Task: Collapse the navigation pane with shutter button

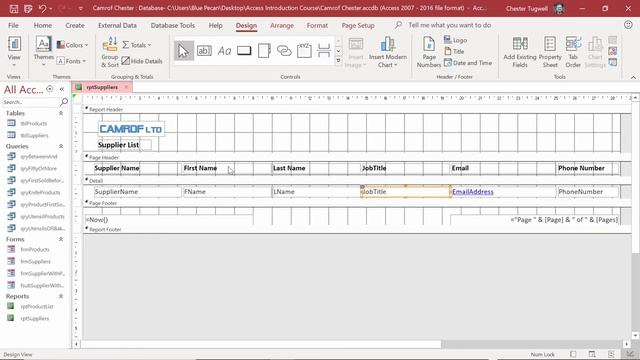Action: (x=62, y=89)
